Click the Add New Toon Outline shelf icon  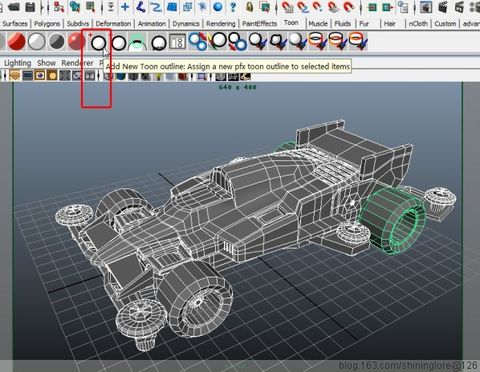(98, 42)
